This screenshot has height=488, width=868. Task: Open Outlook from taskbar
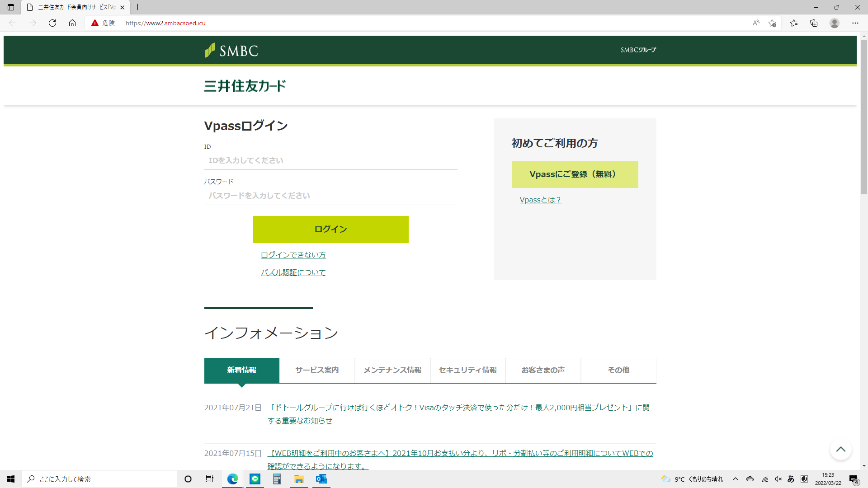tap(321, 479)
